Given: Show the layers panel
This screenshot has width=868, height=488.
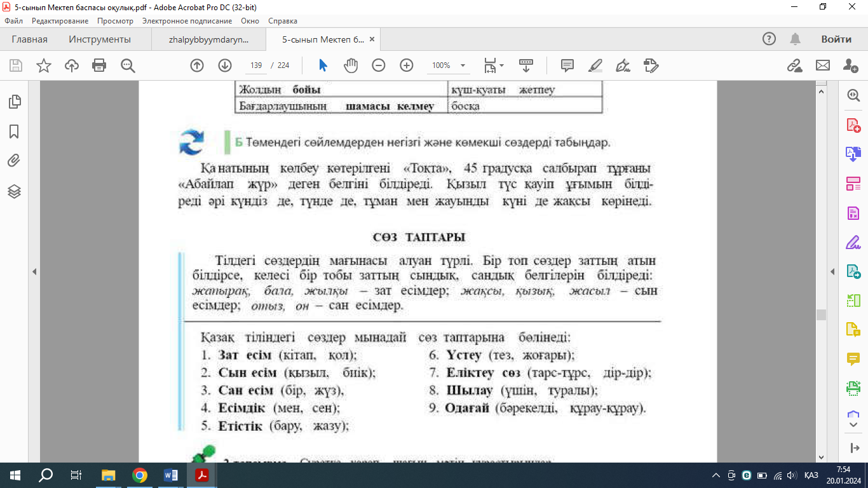Looking at the screenshot, I should (14, 191).
